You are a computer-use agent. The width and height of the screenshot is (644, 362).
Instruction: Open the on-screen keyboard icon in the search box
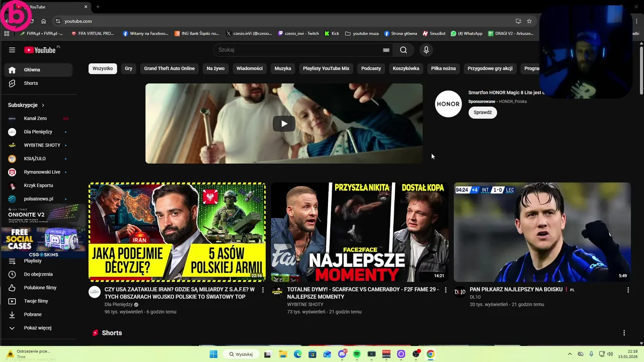[386, 50]
